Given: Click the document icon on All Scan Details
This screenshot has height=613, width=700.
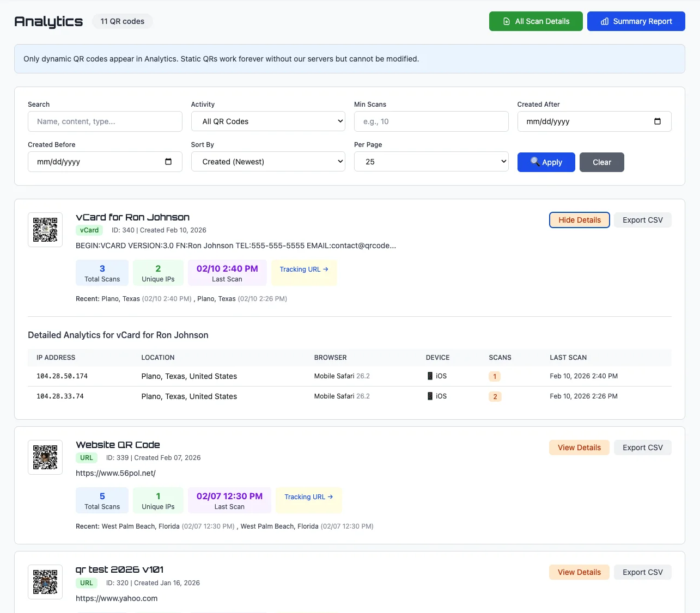Looking at the screenshot, I should pyautogui.click(x=506, y=21).
